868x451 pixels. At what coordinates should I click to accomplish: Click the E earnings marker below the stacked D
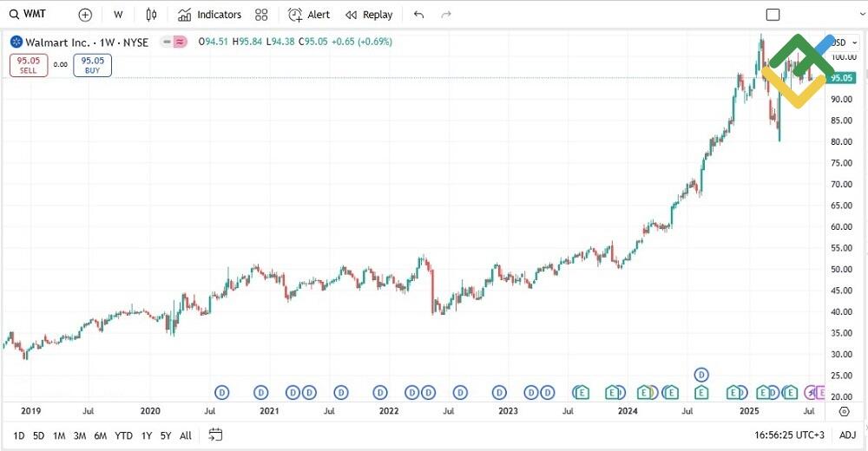pyautogui.click(x=701, y=393)
